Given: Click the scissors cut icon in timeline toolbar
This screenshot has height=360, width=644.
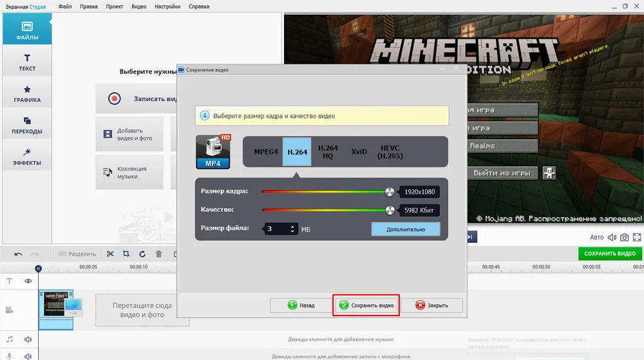Looking at the screenshot, I should tap(110, 254).
